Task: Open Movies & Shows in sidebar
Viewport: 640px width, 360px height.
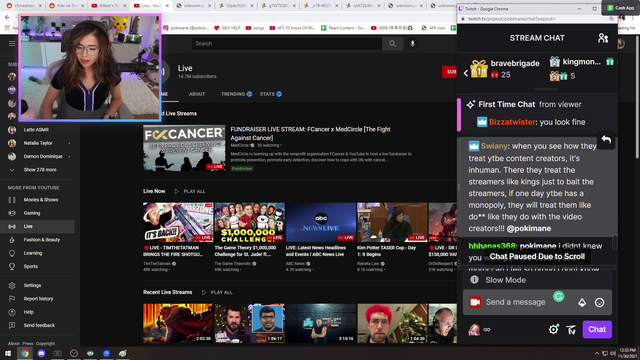Action: click(x=38, y=200)
